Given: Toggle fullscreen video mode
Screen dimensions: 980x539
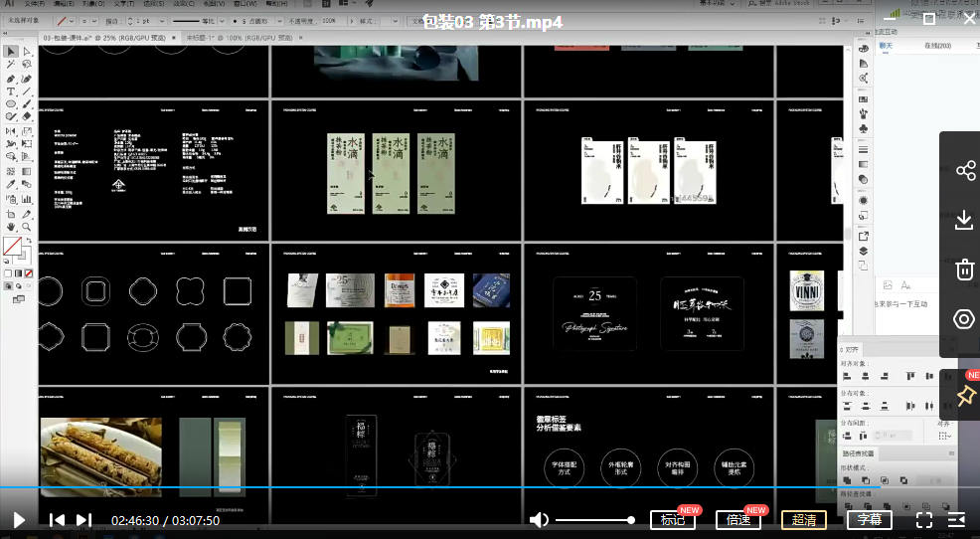Looking at the screenshot, I should [923, 520].
